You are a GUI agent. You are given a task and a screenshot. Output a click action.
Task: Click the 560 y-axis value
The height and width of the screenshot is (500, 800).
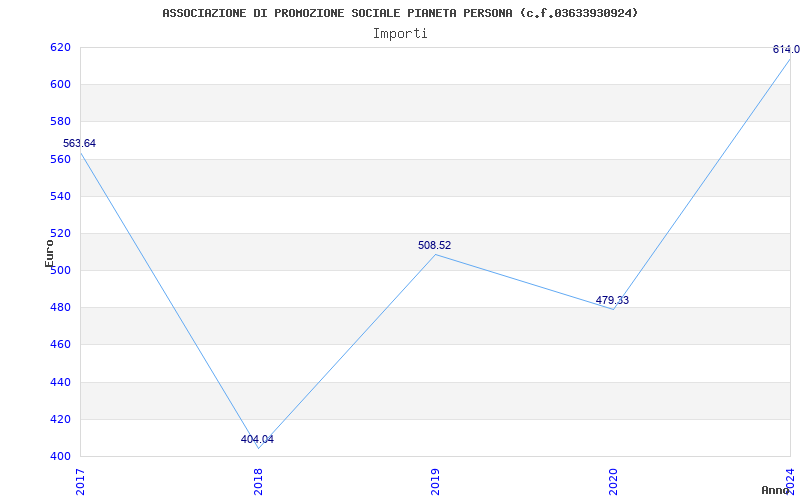click(x=59, y=159)
